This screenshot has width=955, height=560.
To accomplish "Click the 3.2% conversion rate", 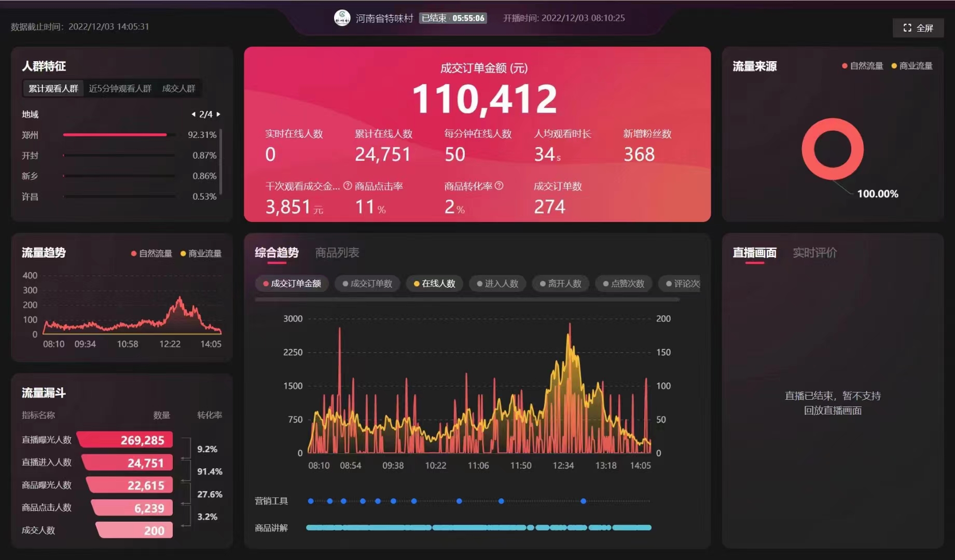I will click(x=207, y=516).
